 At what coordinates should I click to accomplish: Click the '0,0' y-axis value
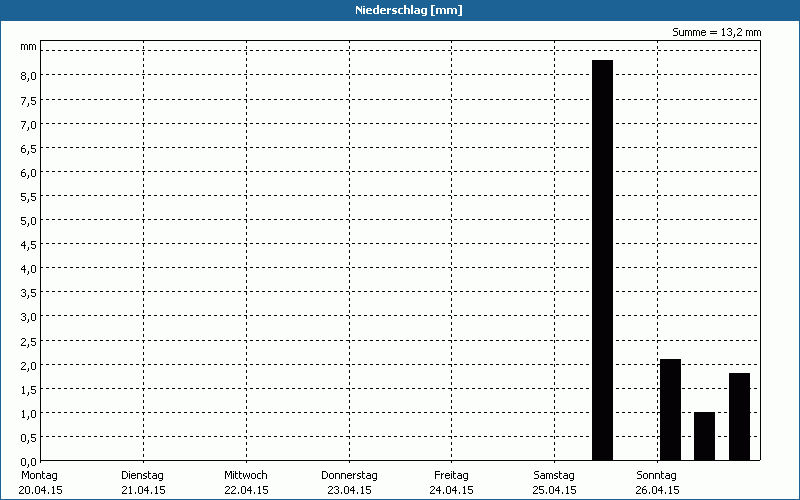29,462
